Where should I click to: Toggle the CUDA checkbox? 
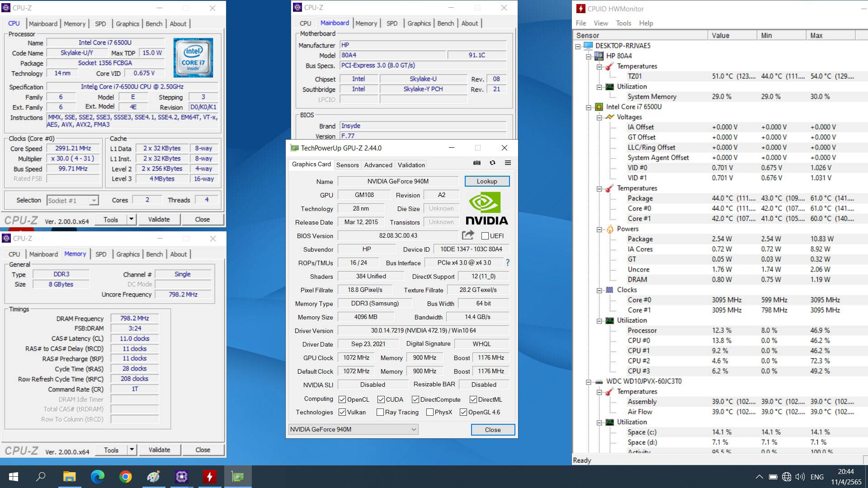pos(381,399)
